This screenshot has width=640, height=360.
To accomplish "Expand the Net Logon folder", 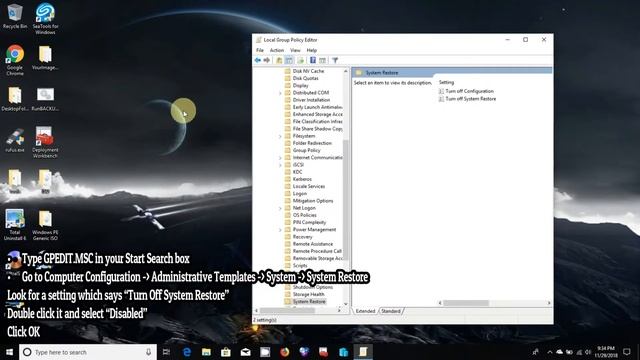I will click(280, 209).
